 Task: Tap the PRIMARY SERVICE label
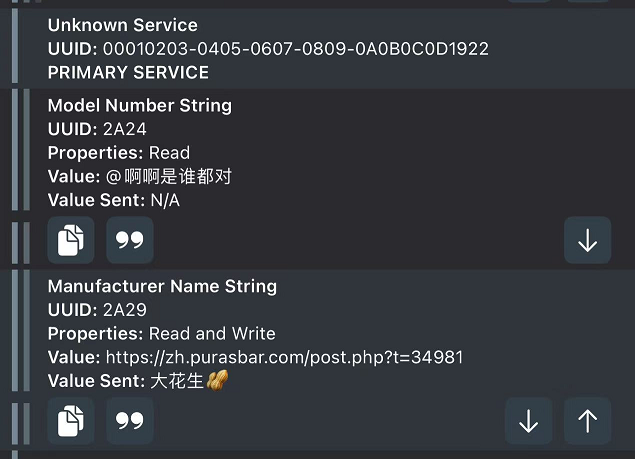[x=128, y=72]
